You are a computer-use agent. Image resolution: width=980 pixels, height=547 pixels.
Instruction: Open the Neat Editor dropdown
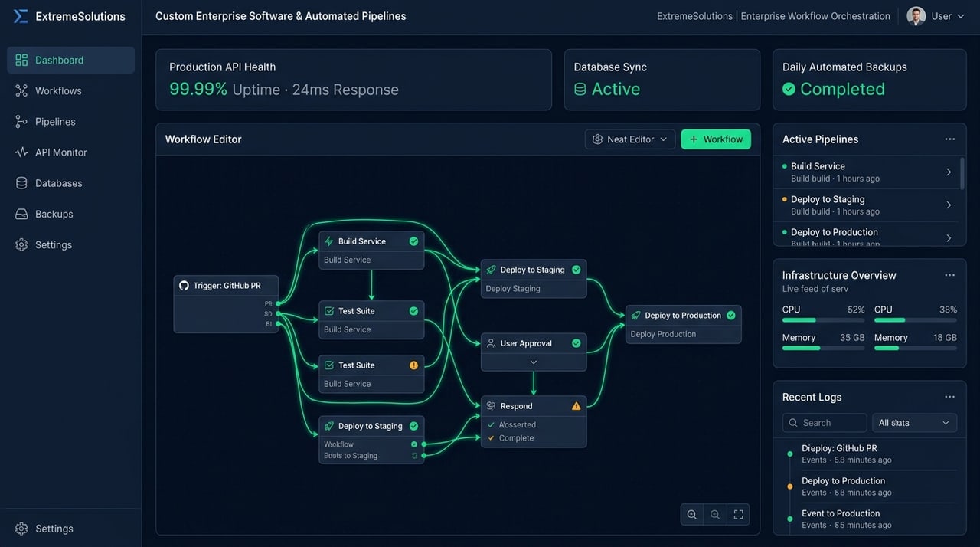[630, 139]
